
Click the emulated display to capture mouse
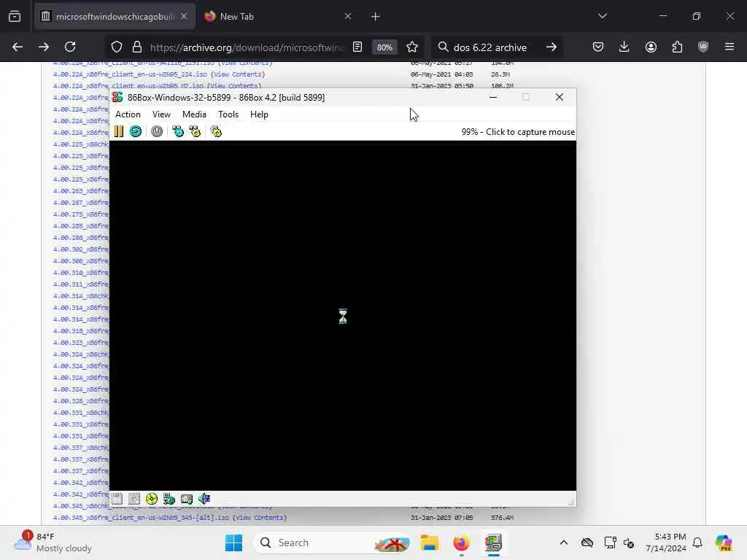pos(343,315)
